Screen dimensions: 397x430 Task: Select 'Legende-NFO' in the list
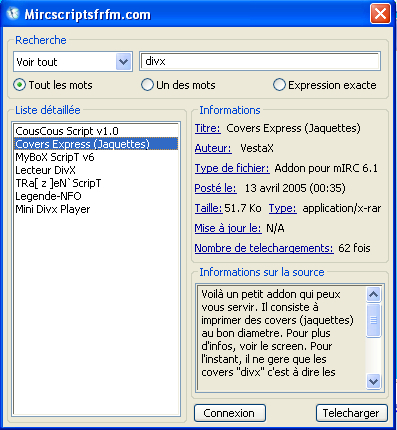pos(96,196)
